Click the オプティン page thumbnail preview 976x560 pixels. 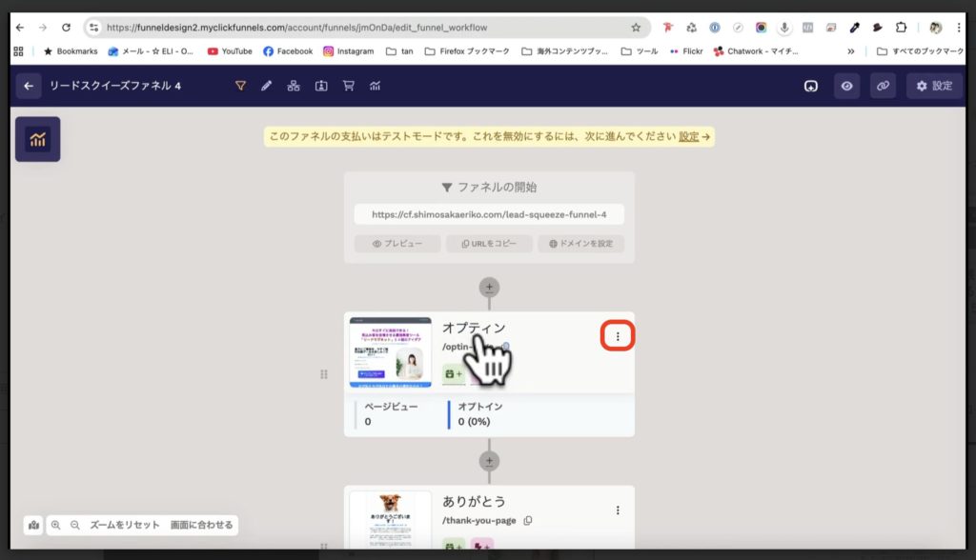(390, 352)
